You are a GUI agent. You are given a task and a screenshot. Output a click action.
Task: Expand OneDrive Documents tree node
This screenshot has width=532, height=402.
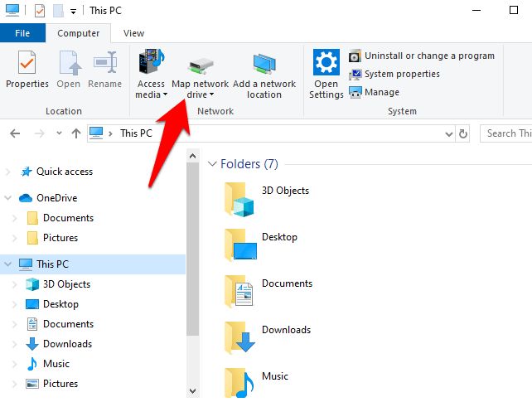click(15, 218)
